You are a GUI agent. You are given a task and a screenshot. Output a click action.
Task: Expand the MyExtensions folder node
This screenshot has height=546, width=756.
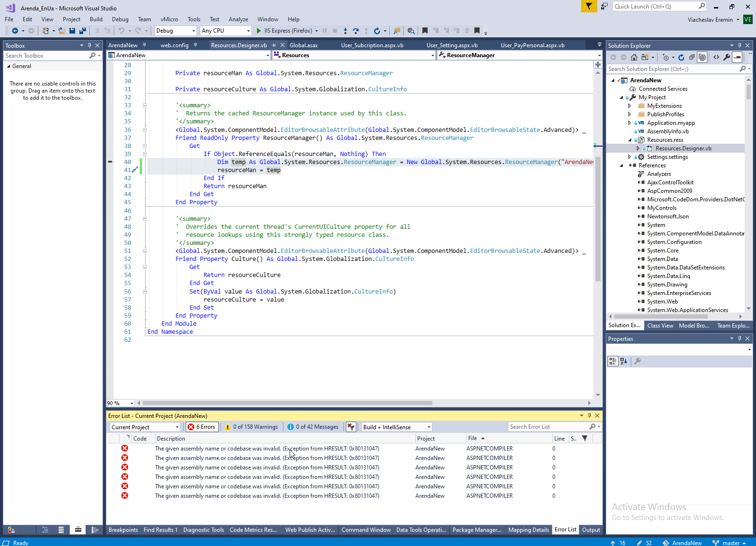click(629, 106)
